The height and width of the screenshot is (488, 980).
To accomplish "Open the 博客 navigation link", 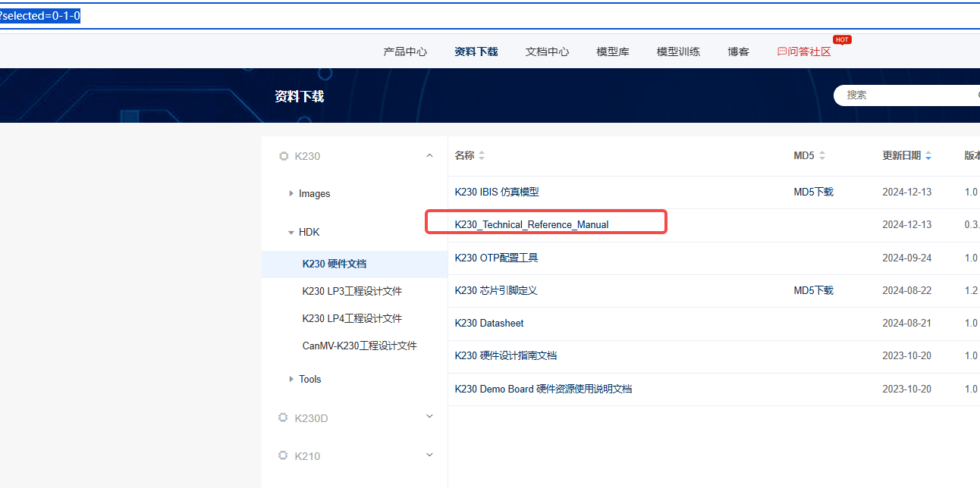I will pos(738,52).
